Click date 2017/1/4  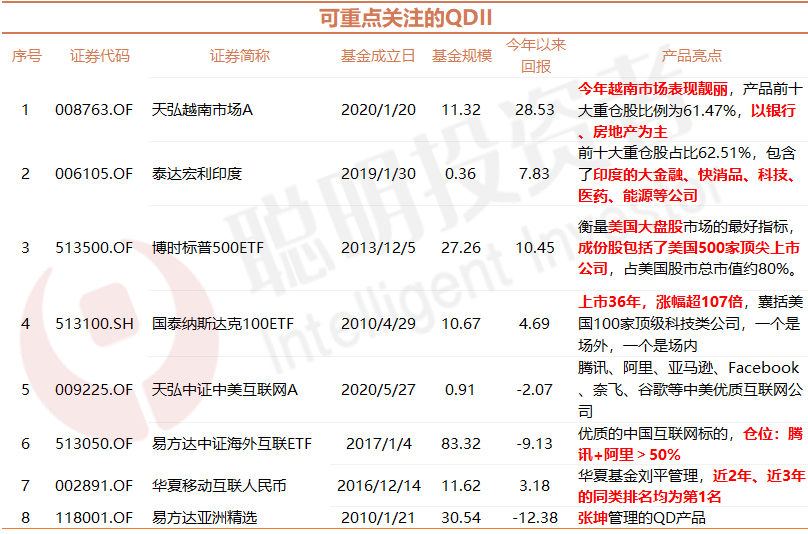pyautogui.click(x=379, y=443)
